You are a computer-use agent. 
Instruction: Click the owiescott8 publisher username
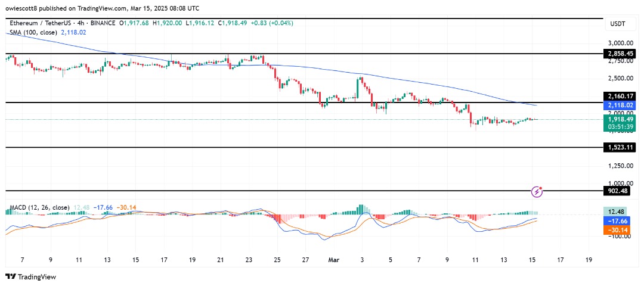[23, 8]
